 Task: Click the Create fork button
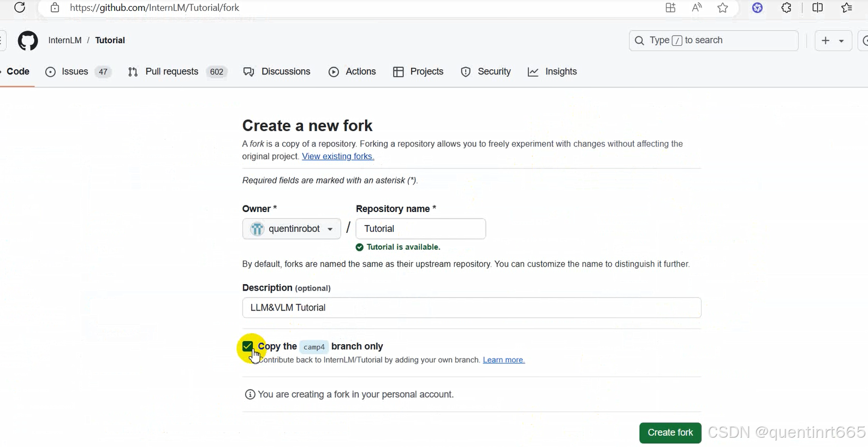(670, 433)
